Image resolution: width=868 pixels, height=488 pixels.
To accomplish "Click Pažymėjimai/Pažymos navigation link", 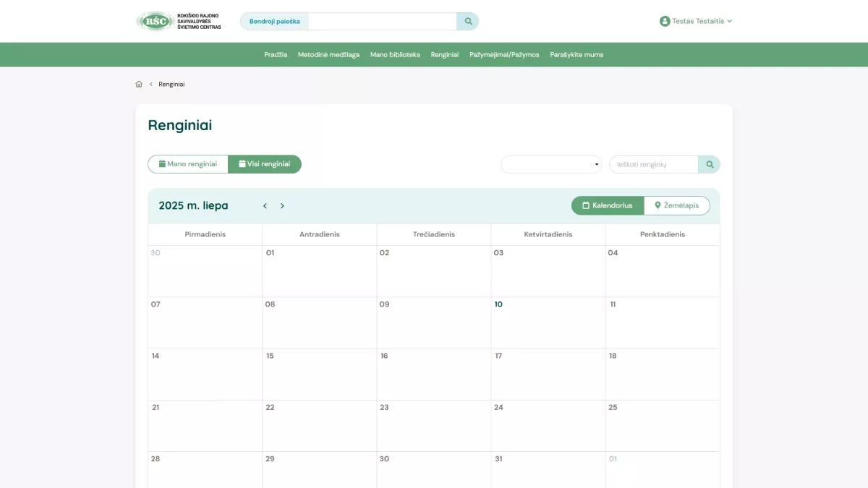I will point(504,55).
